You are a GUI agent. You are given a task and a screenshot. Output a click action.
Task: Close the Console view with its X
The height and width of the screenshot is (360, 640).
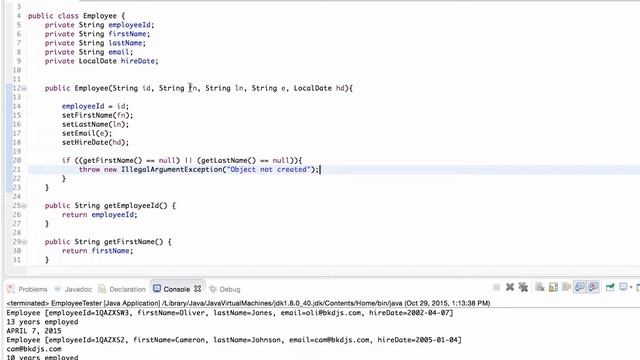coord(198,289)
